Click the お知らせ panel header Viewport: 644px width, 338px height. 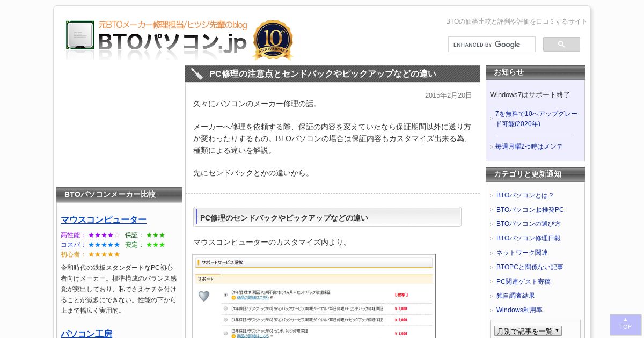tap(535, 72)
